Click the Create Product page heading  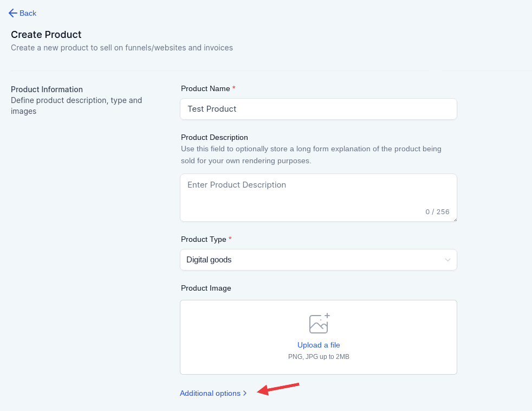point(46,35)
